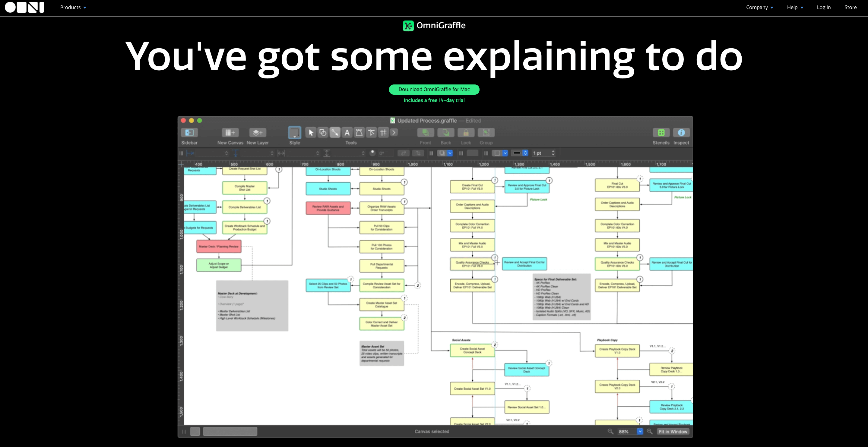Click the green OmniGraffle app icon
The height and width of the screenshot is (447, 868).
point(408,26)
